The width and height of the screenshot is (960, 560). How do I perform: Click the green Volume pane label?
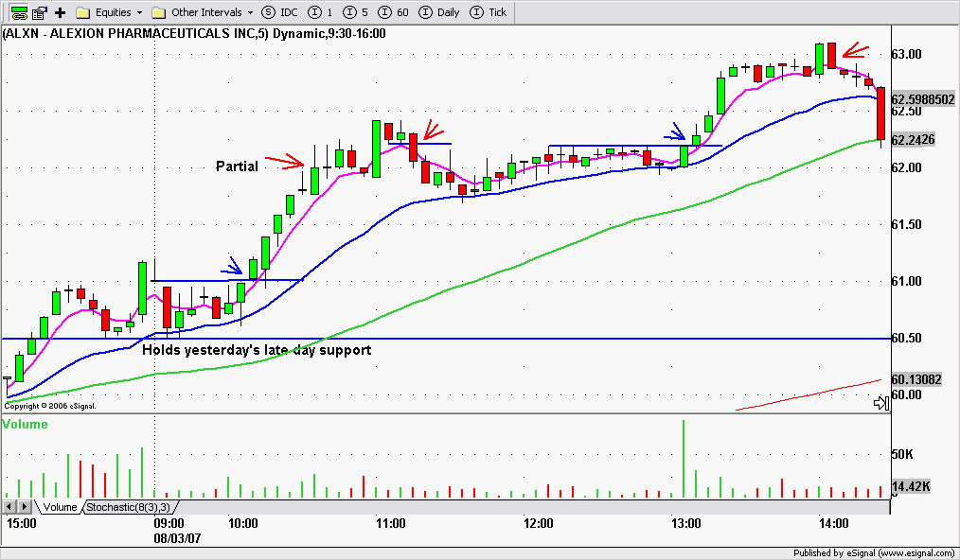pos(26,424)
